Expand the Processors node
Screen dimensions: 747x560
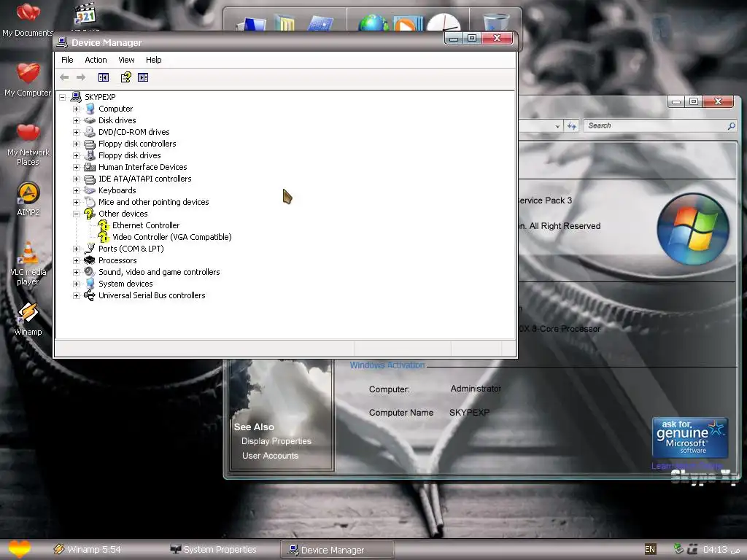[76, 260]
